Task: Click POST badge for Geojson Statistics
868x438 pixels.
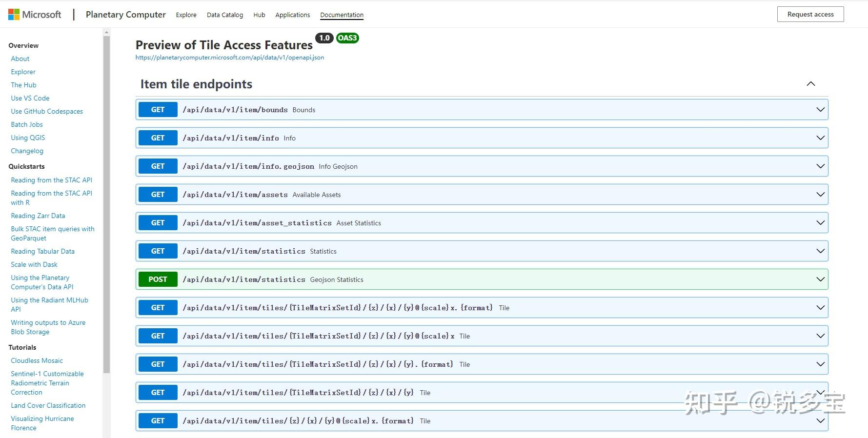Action: tap(158, 279)
